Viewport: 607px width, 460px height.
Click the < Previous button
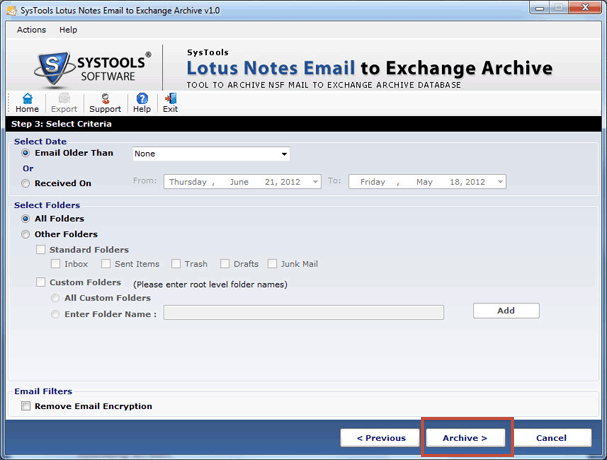pos(381,438)
